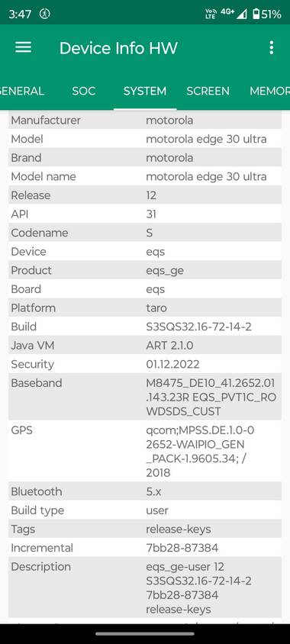This screenshot has width=290, height=644.
Task: Tap the 4G+ signal strength icon
Action: (234, 14)
